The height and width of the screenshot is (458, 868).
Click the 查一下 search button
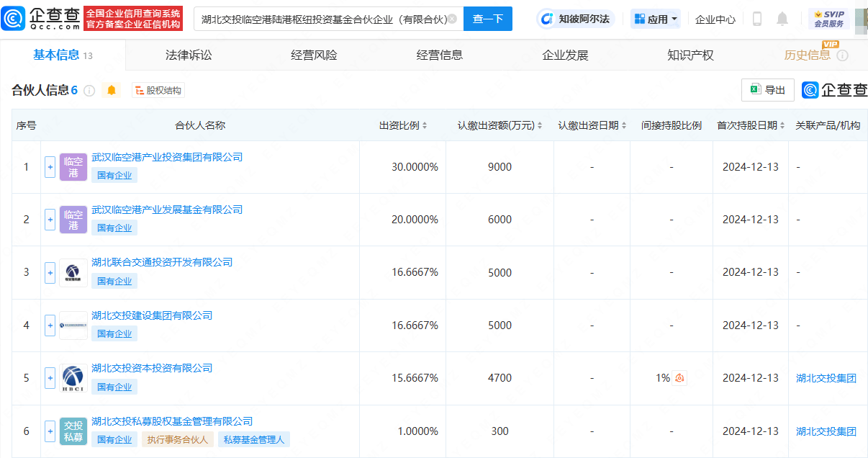(488, 19)
